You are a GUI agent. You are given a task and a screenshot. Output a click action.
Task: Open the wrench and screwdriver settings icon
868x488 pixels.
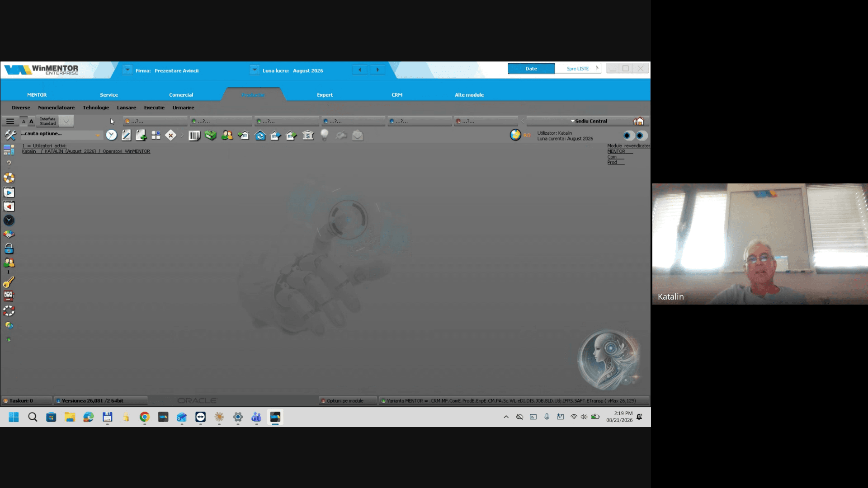click(10, 135)
